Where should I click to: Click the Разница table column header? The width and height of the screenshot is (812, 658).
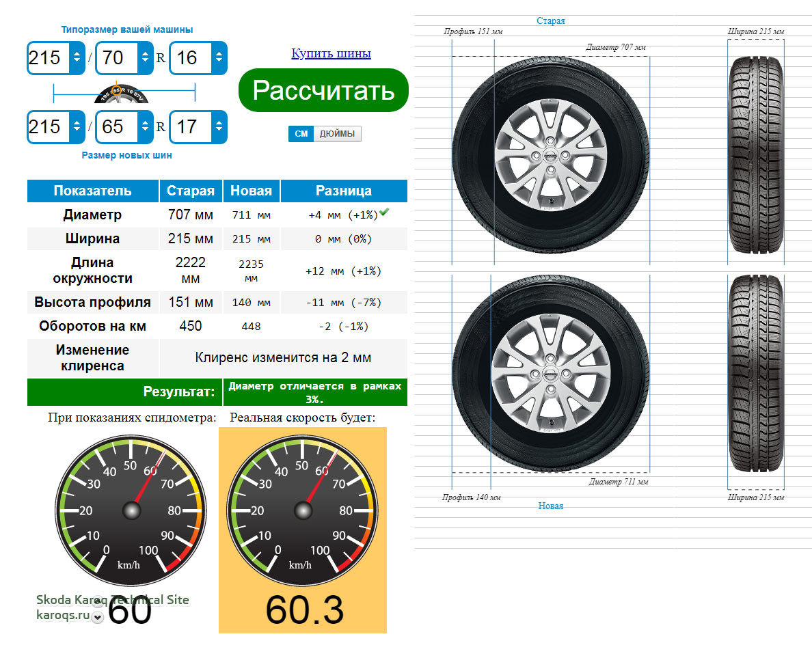(343, 191)
